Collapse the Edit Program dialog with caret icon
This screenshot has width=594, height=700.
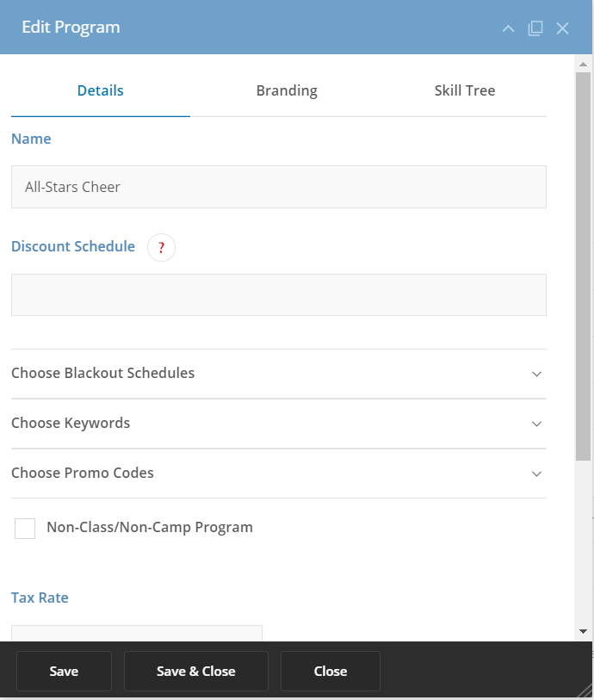pyautogui.click(x=508, y=28)
